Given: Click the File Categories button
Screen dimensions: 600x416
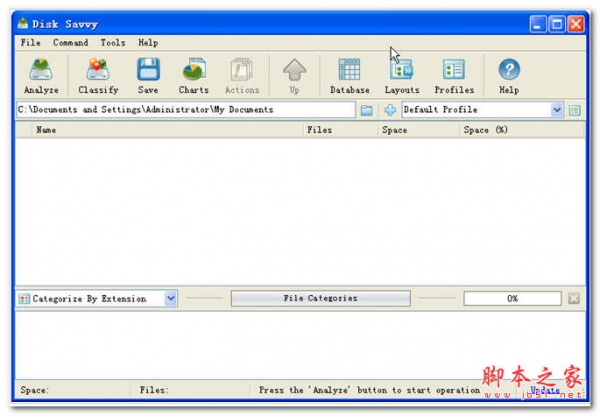Looking at the screenshot, I should coord(321,298).
